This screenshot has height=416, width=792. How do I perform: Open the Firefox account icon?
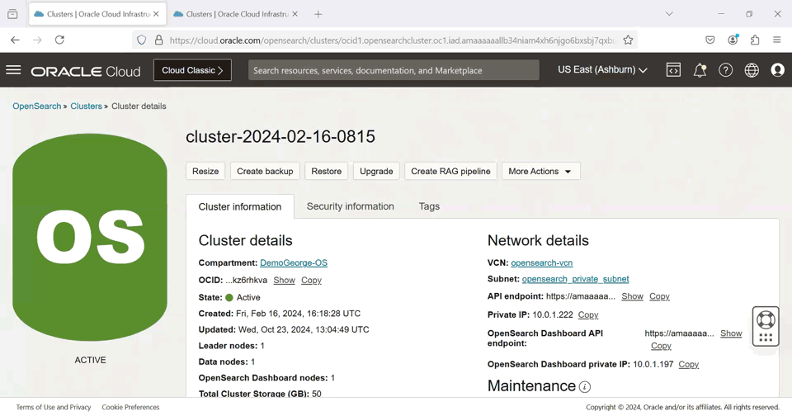click(x=733, y=40)
